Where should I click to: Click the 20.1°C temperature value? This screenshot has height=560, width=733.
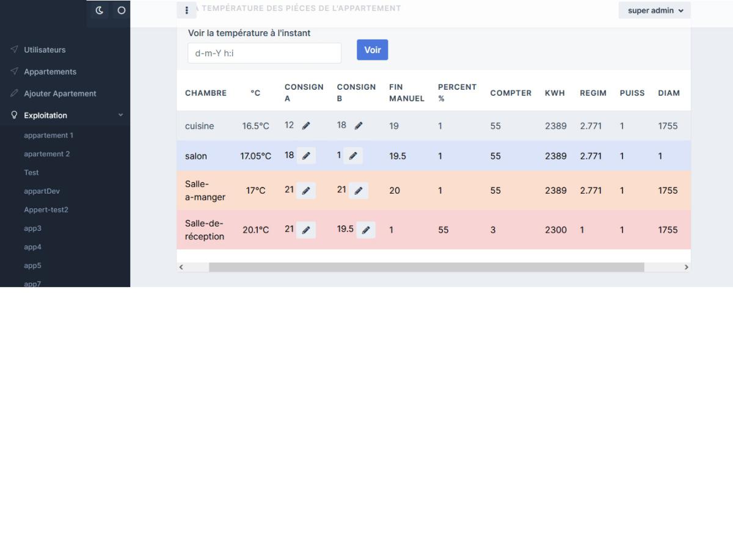(255, 230)
